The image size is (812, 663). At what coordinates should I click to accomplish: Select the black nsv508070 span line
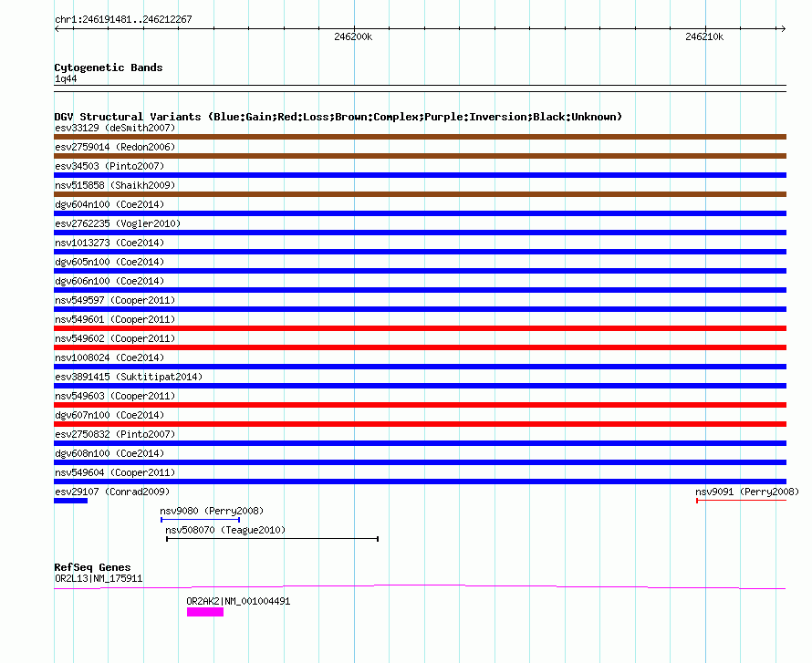(x=273, y=539)
